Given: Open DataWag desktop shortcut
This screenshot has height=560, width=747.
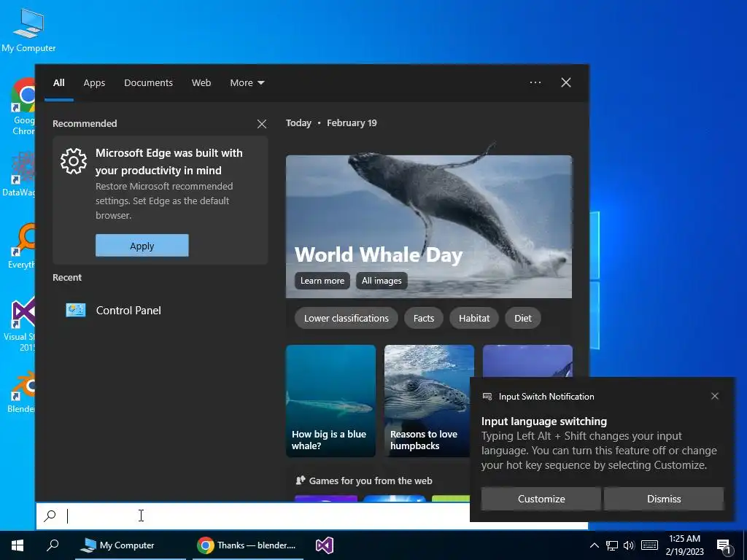Looking at the screenshot, I should point(19,174).
